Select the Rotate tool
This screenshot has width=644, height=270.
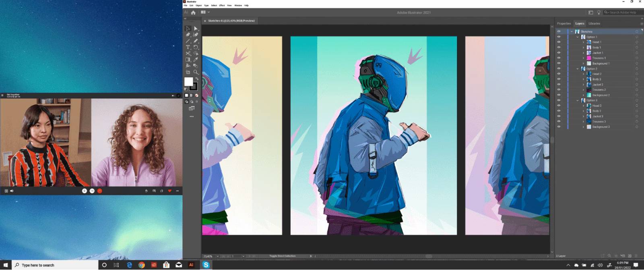click(196, 47)
